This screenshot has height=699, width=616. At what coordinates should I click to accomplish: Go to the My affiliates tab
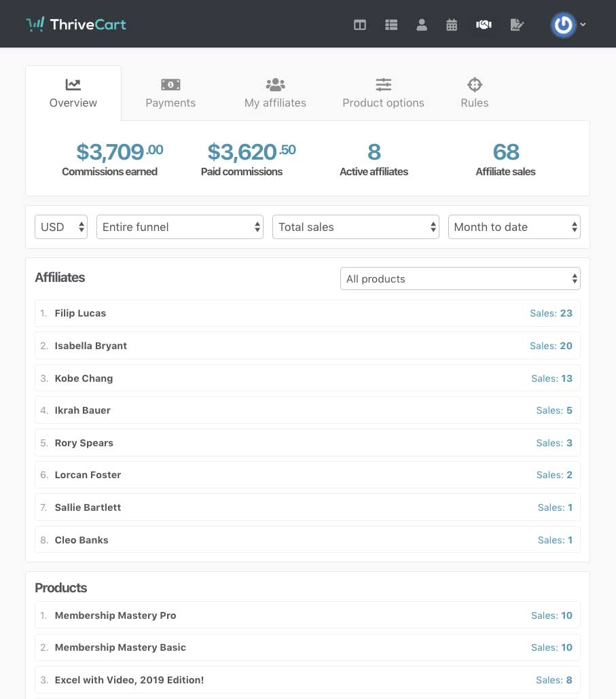(275, 93)
